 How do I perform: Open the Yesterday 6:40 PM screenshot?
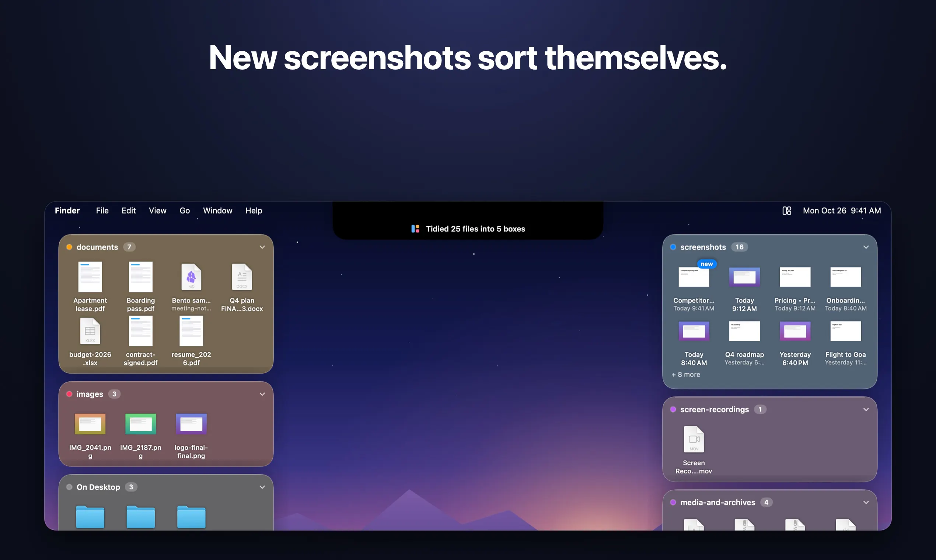coord(795,331)
